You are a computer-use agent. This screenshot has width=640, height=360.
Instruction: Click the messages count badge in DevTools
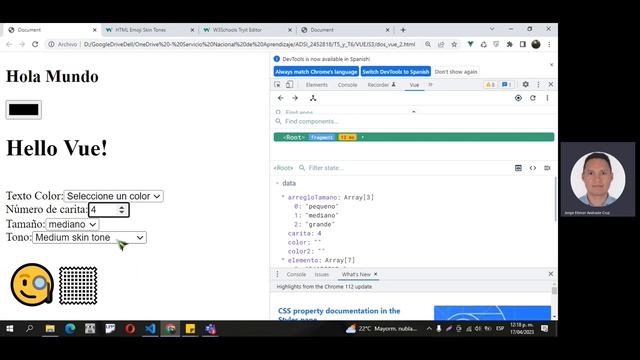click(x=507, y=84)
